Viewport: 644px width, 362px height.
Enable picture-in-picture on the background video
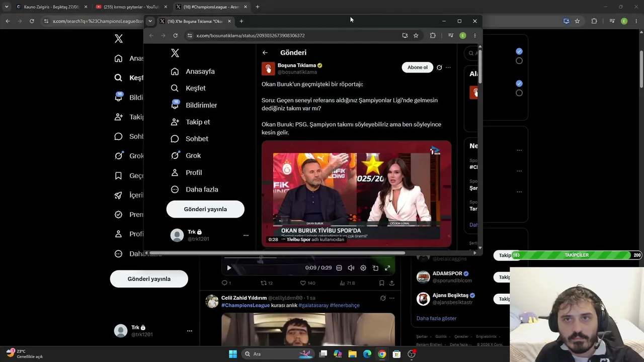pos(375,268)
